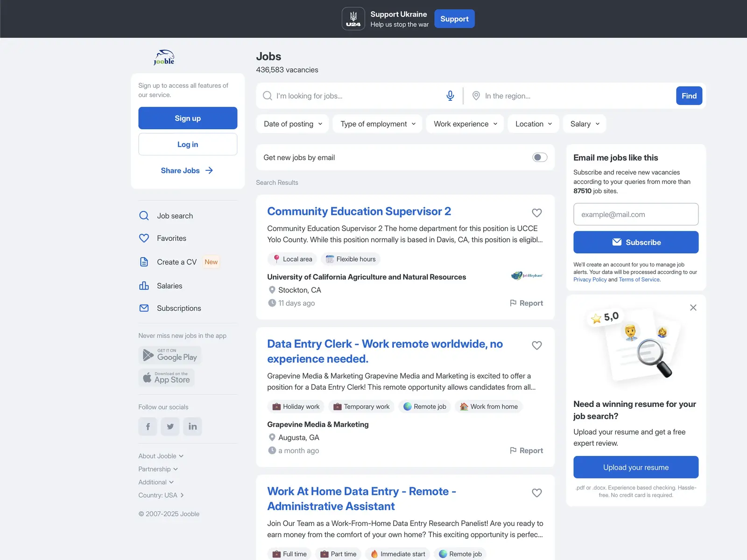This screenshot has width=747, height=560.
Task: Click Upload your resume button
Action: (x=636, y=467)
